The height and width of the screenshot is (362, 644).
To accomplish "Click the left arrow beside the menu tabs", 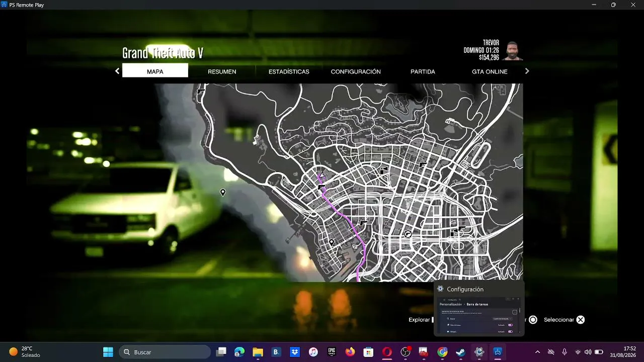I will 117,71.
